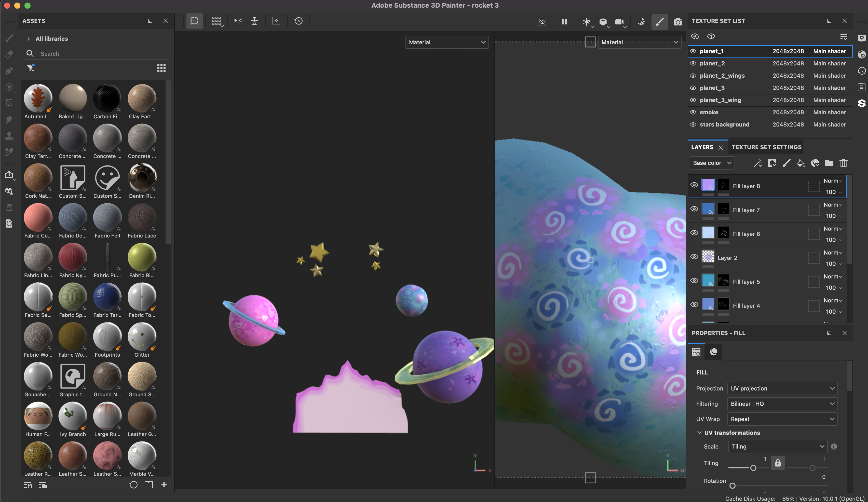Select the Smudge tool in left toolbar
The width and height of the screenshot is (868, 502).
pos(9,119)
